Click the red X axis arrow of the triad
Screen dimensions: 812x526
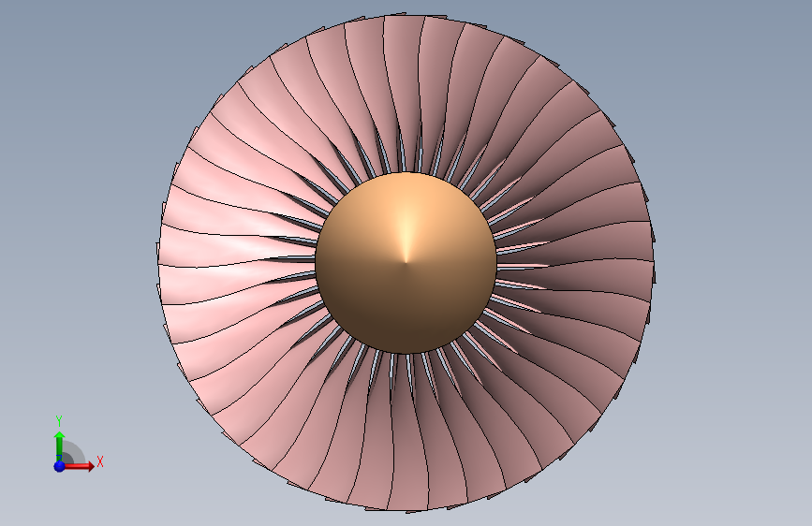79,466
